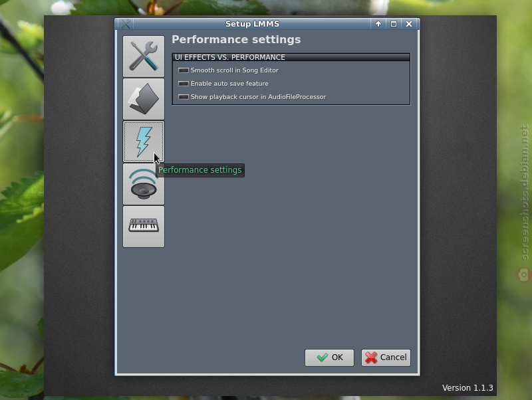Toggle Smooth scroll in Song Editor
The image size is (532, 400).
click(x=228, y=70)
